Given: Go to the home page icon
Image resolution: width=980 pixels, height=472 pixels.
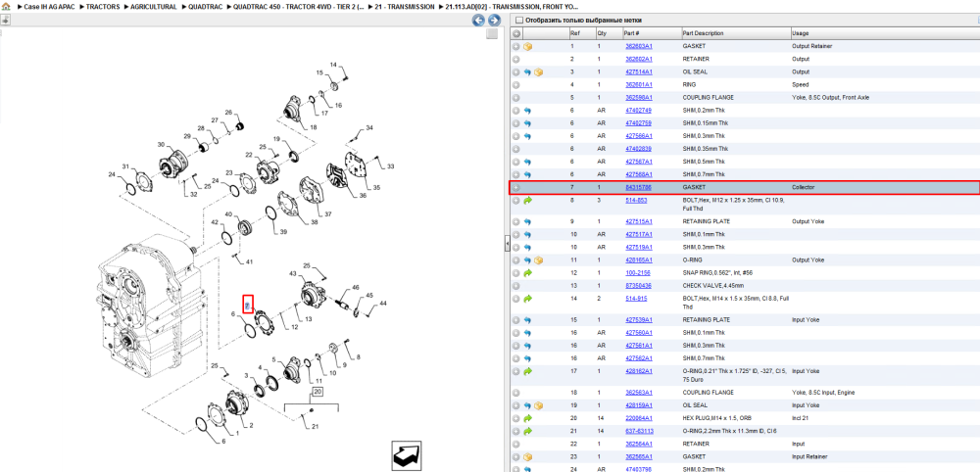Looking at the screenshot, I should point(6,6).
